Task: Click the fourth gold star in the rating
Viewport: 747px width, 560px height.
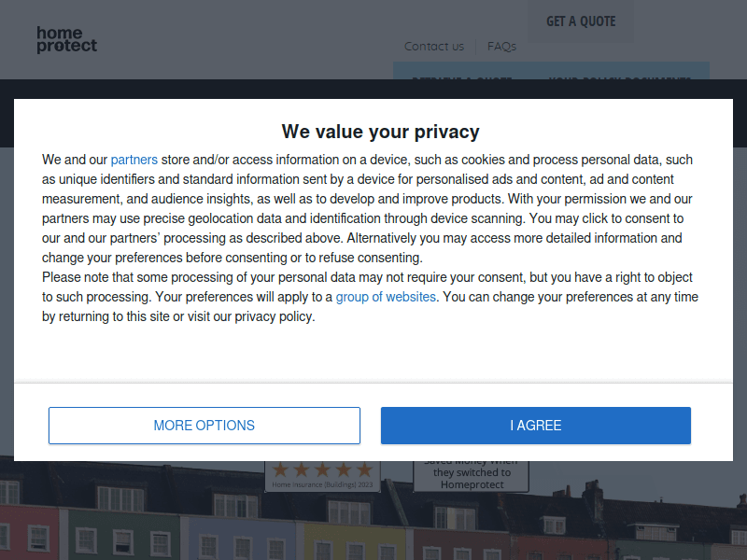Action: (x=342, y=471)
